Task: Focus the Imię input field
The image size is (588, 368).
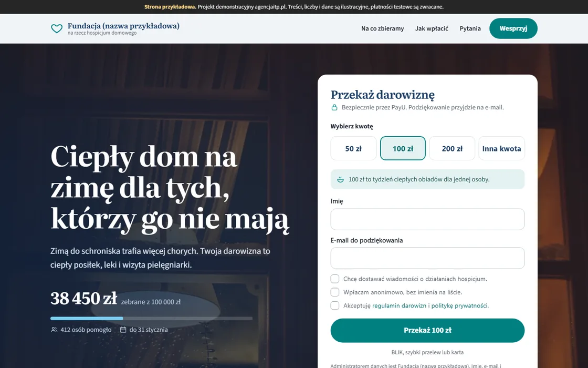Action: pyautogui.click(x=427, y=219)
